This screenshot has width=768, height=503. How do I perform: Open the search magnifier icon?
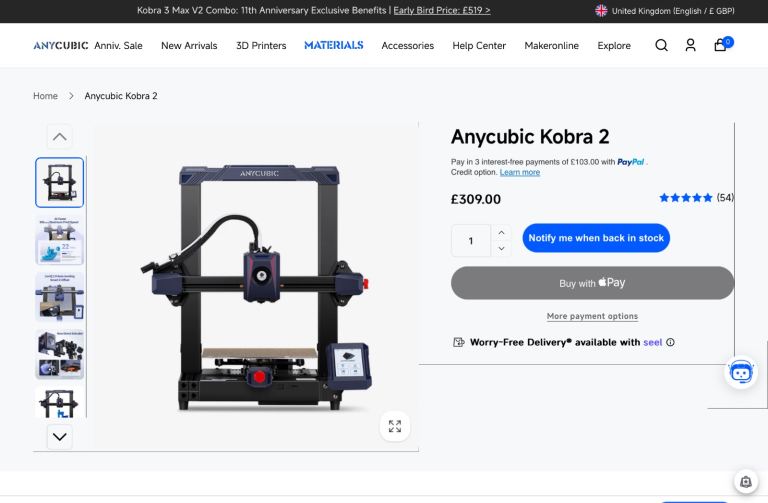tap(661, 46)
